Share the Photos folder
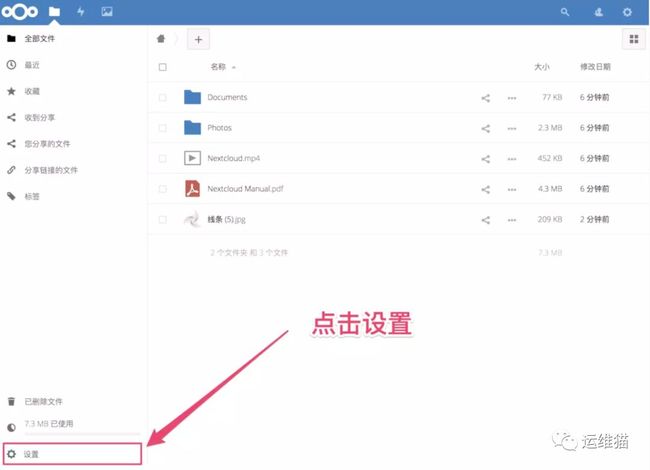Image resolution: width=650 pixels, height=470 pixels. [485, 128]
